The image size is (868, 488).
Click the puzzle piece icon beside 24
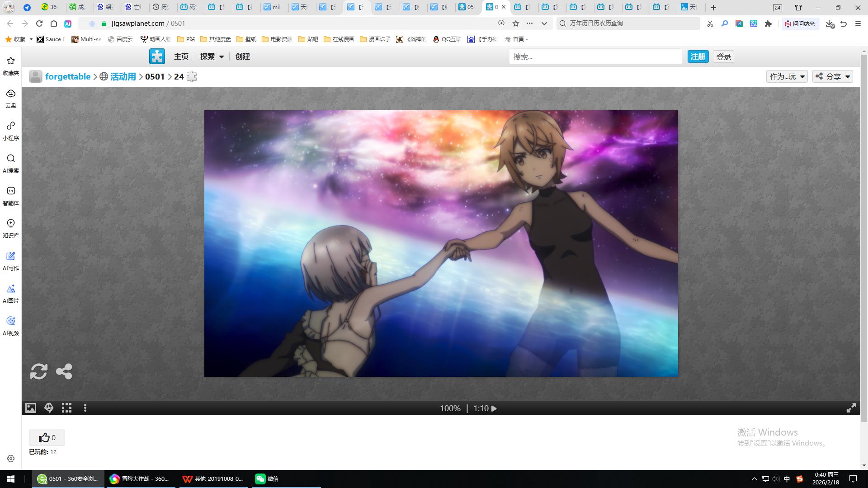(192, 76)
